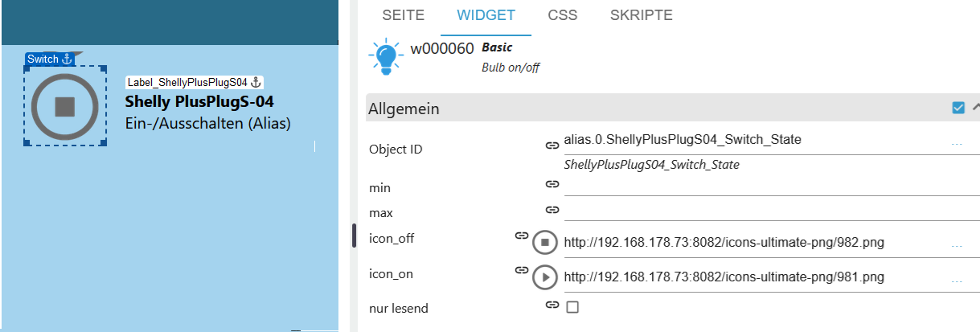Screen dimensions: 980x332
Task: Click the blue bulb widget icon
Action: pos(385,55)
